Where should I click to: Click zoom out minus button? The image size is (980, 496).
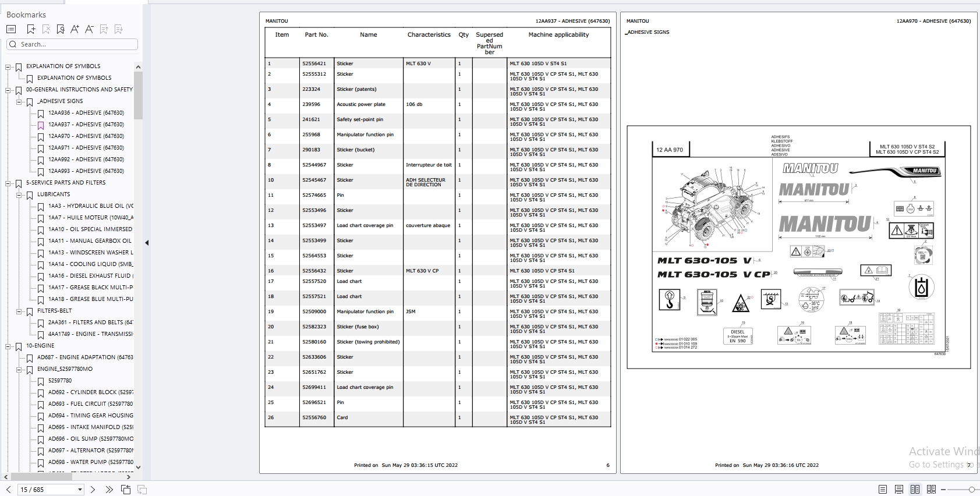[943, 490]
